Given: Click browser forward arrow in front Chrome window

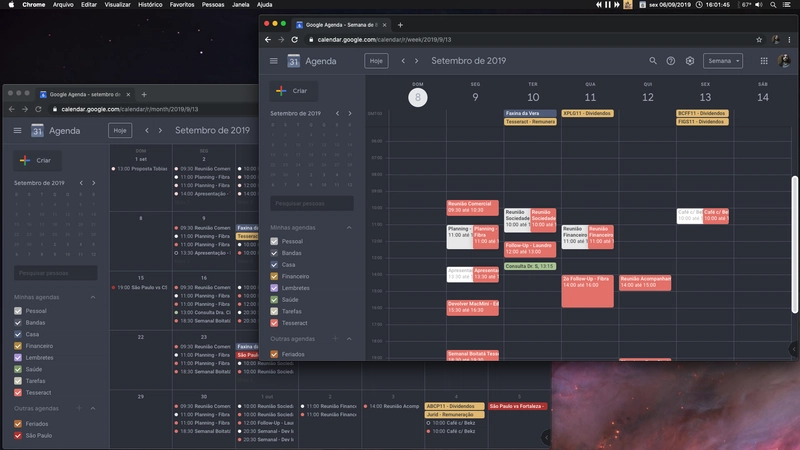Looking at the screenshot, I should tap(281, 39).
